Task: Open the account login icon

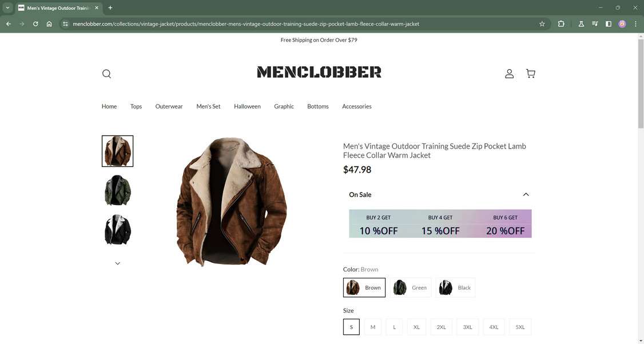Action: pos(509,73)
